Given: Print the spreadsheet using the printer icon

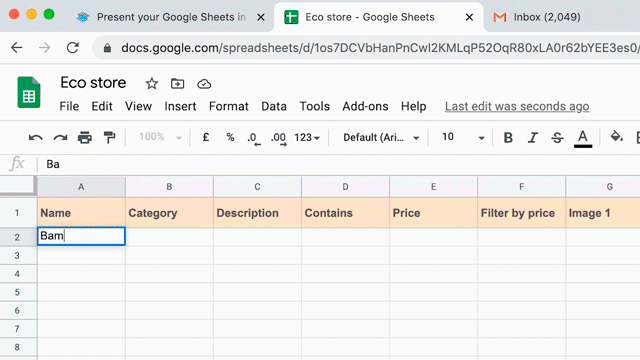Looking at the screenshot, I should click(84, 138).
